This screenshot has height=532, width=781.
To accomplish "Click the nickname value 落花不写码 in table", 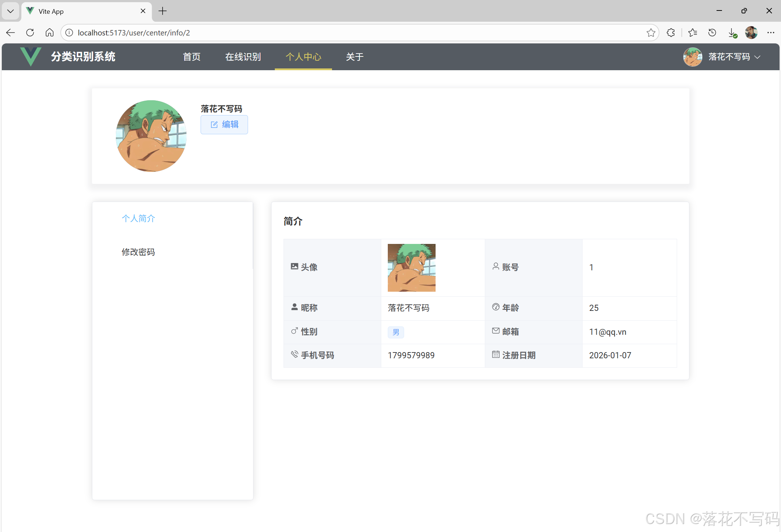I will 408,308.
